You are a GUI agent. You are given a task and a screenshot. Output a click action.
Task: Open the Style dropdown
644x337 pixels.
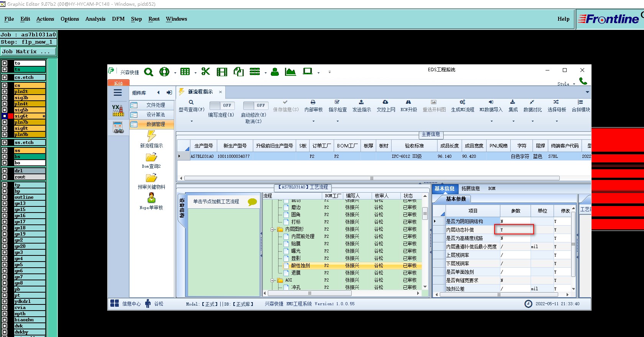pos(566,84)
